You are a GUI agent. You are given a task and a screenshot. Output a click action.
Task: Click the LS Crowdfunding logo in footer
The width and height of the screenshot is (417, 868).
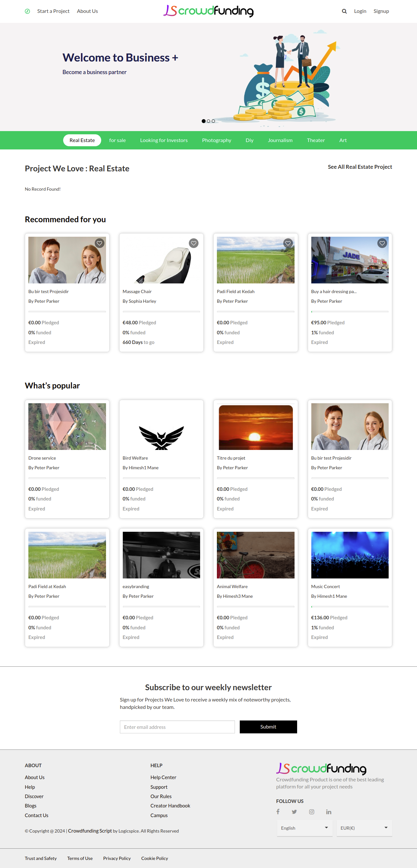(321, 768)
